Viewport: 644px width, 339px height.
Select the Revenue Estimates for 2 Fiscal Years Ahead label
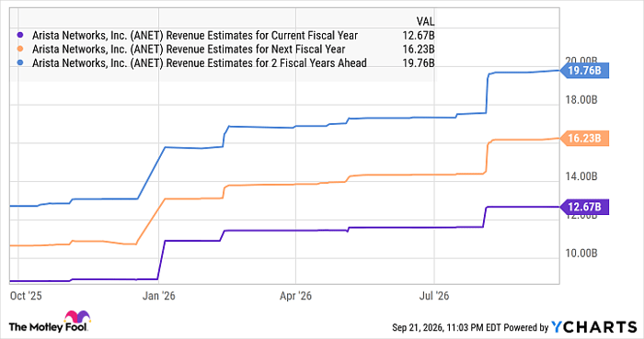click(200, 63)
